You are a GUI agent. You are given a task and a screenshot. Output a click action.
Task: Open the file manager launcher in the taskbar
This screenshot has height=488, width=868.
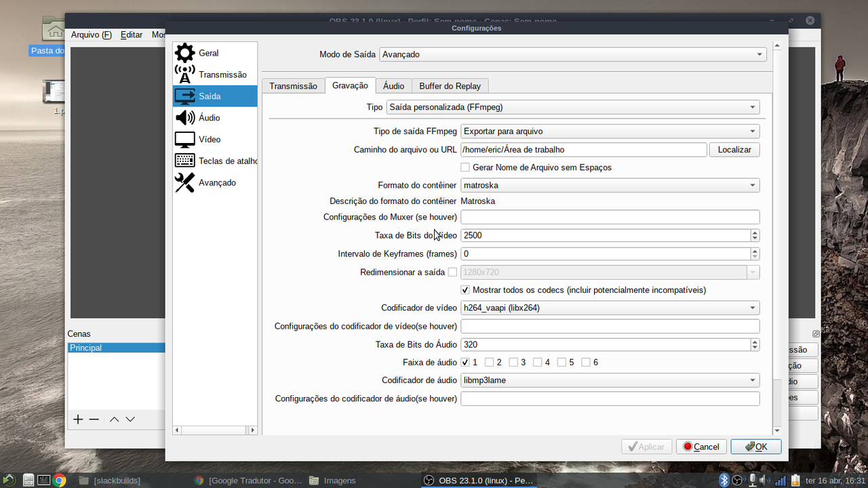coord(27,481)
